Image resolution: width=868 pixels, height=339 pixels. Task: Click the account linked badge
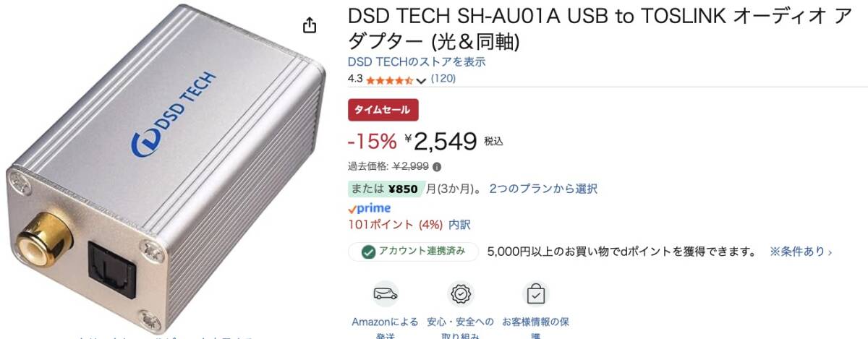pyautogui.click(x=414, y=252)
